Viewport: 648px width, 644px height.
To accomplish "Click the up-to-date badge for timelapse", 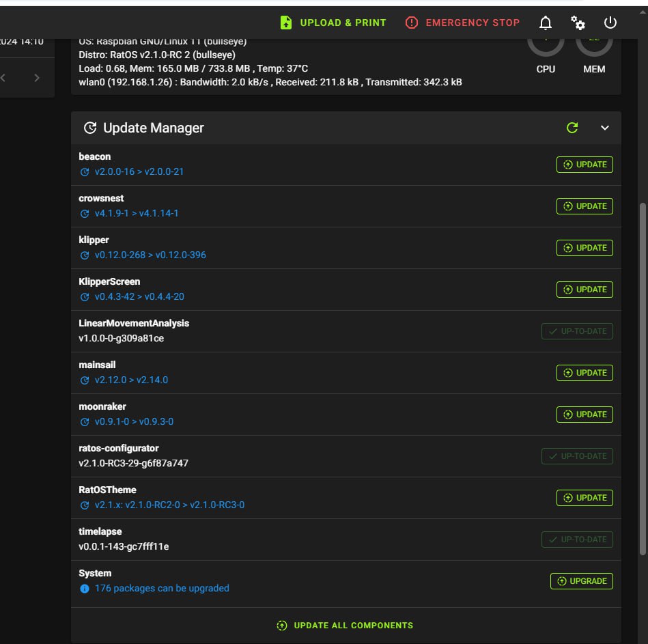I will [x=577, y=540].
